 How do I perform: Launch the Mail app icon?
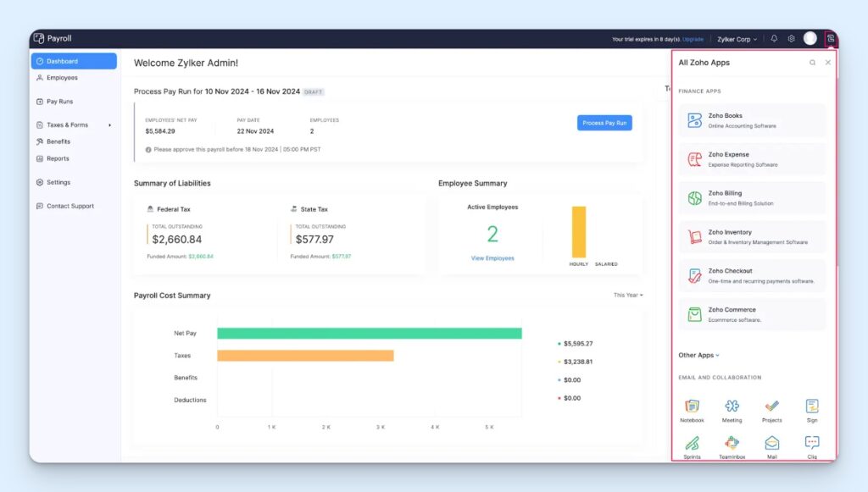click(x=771, y=443)
